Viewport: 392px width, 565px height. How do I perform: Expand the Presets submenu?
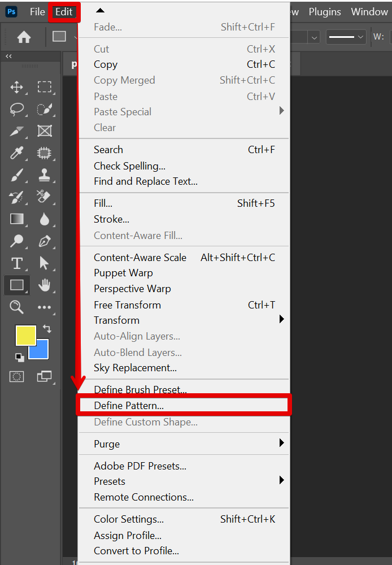184,481
